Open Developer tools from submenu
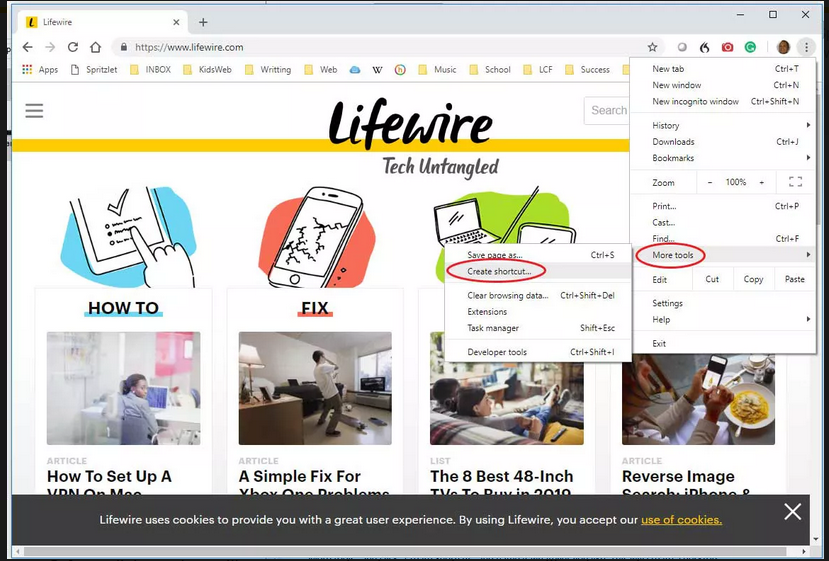 [538, 352]
